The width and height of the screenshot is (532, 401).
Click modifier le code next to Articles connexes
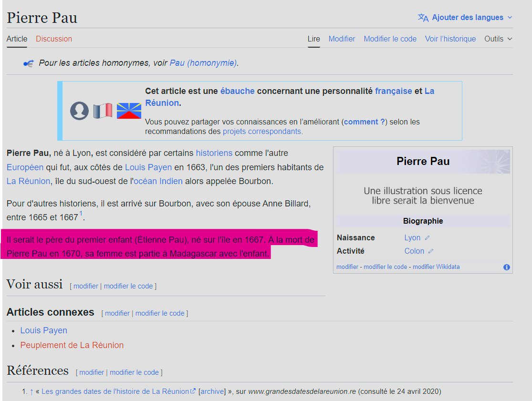point(160,314)
